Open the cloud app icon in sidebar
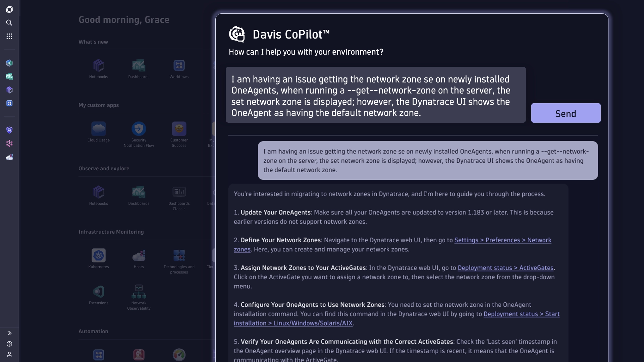This screenshot has width=644, height=362. 9,157
